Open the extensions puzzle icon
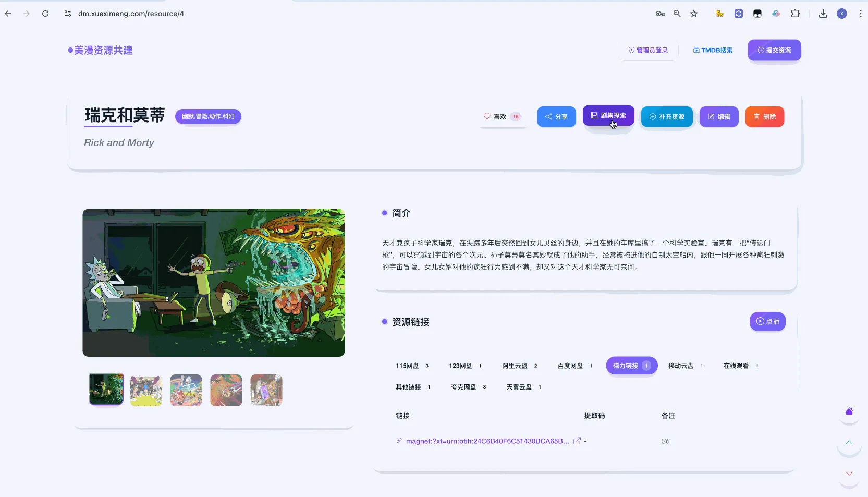 click(795, 14)
